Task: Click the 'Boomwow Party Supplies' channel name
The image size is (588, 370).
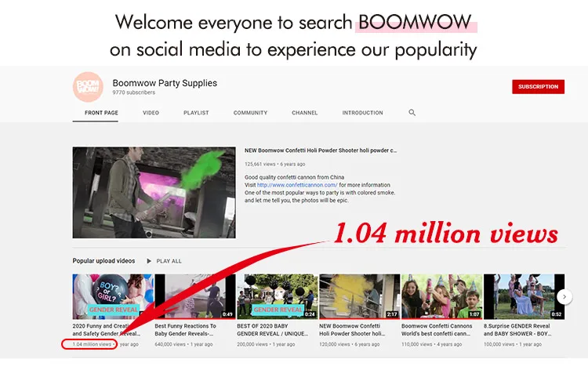Action: 165,83
